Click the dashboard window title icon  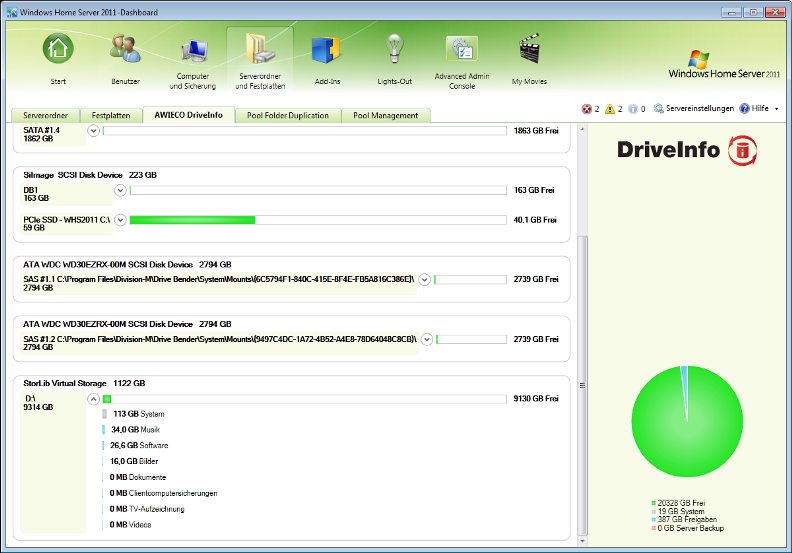[x=12, y=12]
